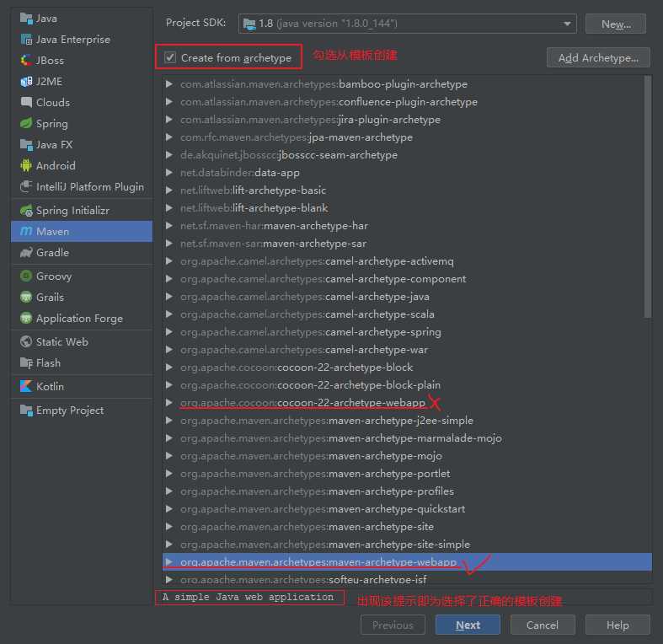Choose the IntelliJ Platform Plugin icon
The height and width of the screenshot is (644, 663).
[26, 186]
